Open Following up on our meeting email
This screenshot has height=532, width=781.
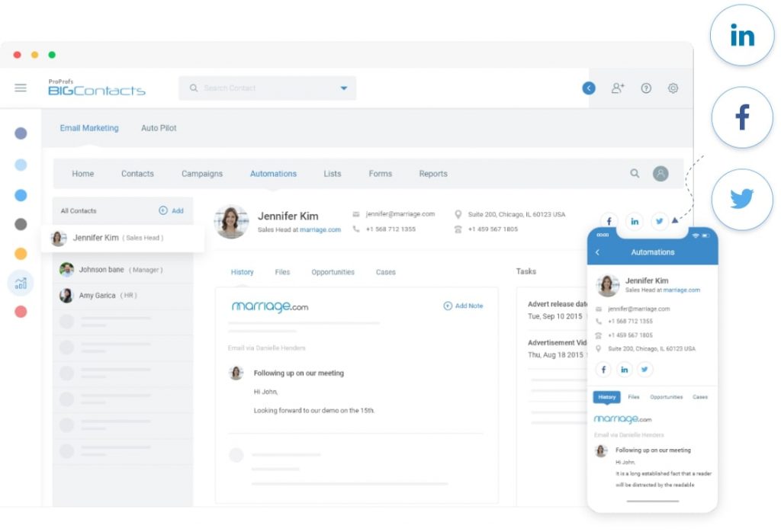pyautogui.click(x=298, y=373)
